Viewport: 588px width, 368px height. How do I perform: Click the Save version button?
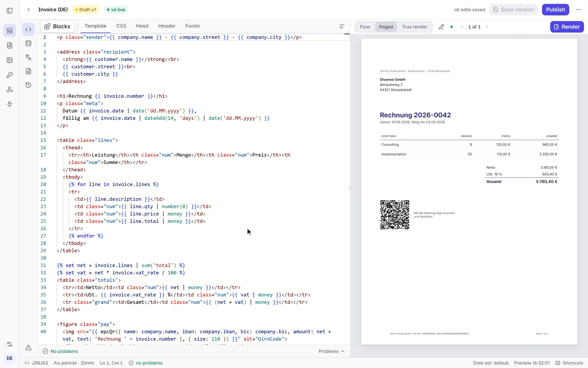point(513,10)
